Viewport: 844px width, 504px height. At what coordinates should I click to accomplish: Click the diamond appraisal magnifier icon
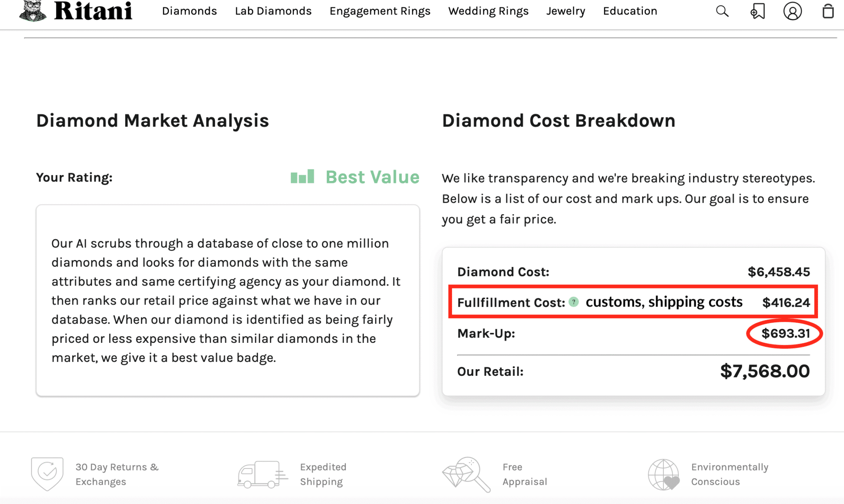pos(467,474)
